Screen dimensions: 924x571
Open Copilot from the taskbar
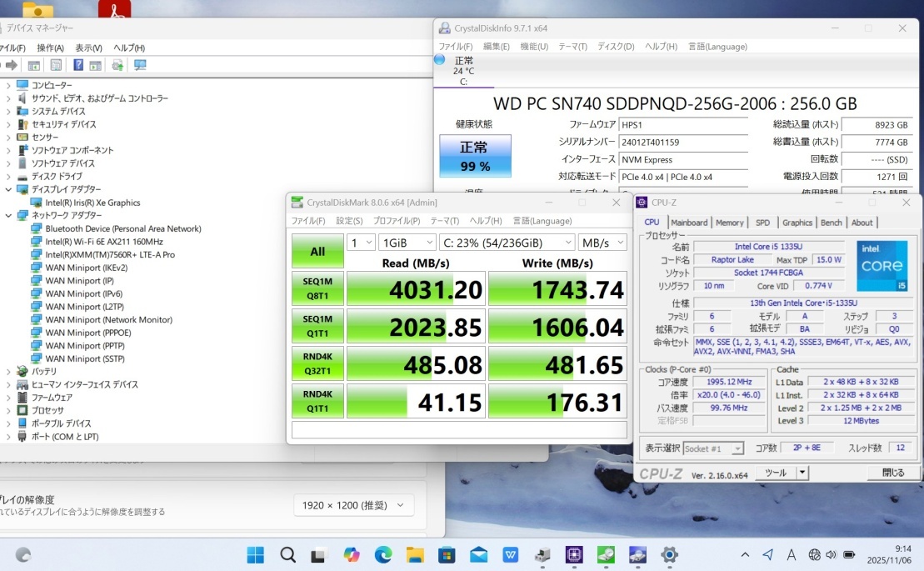352,554
